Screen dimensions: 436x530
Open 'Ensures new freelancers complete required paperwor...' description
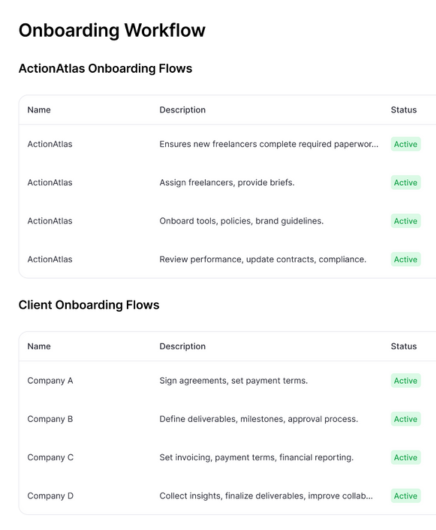click(x=269, y=144)
